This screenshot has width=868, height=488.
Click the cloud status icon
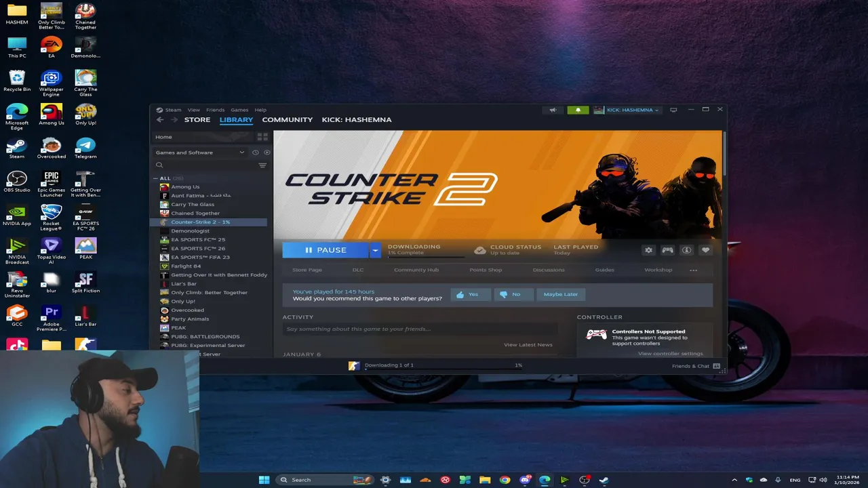point(479,250)
